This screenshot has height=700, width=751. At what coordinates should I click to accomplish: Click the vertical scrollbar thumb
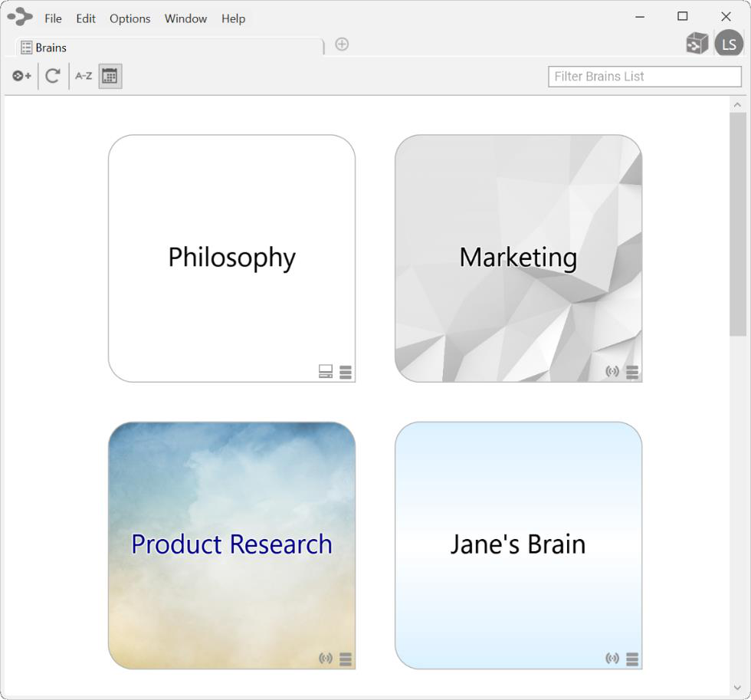pos(737,222)
